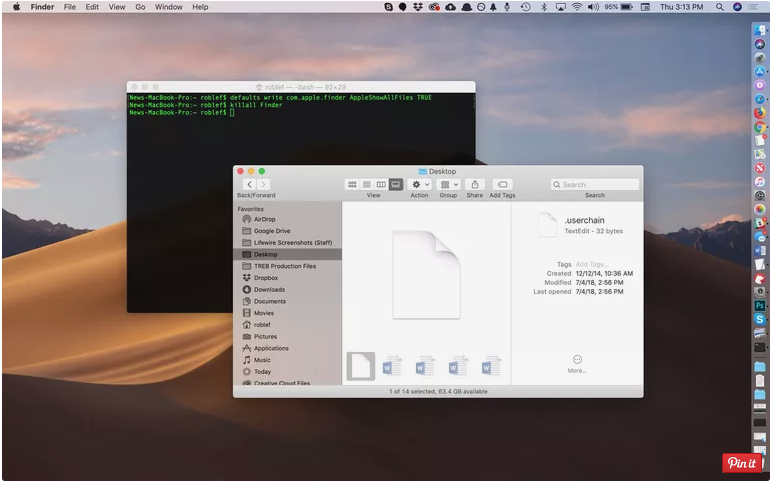
Task: Open the Edit menu
Action: click(92, 7)
